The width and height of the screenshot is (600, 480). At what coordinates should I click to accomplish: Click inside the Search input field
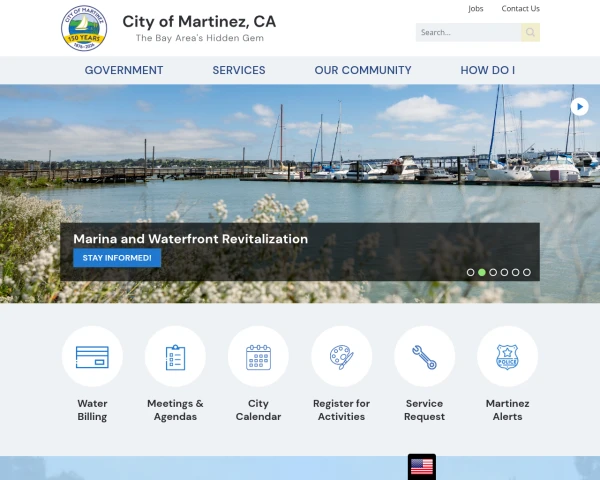click(x=468, y=32)
